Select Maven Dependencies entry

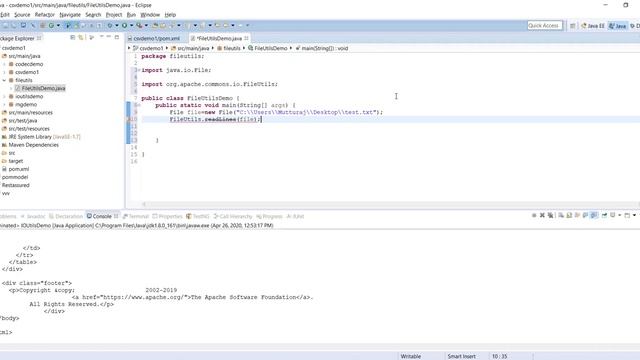[x=30, y=145]
